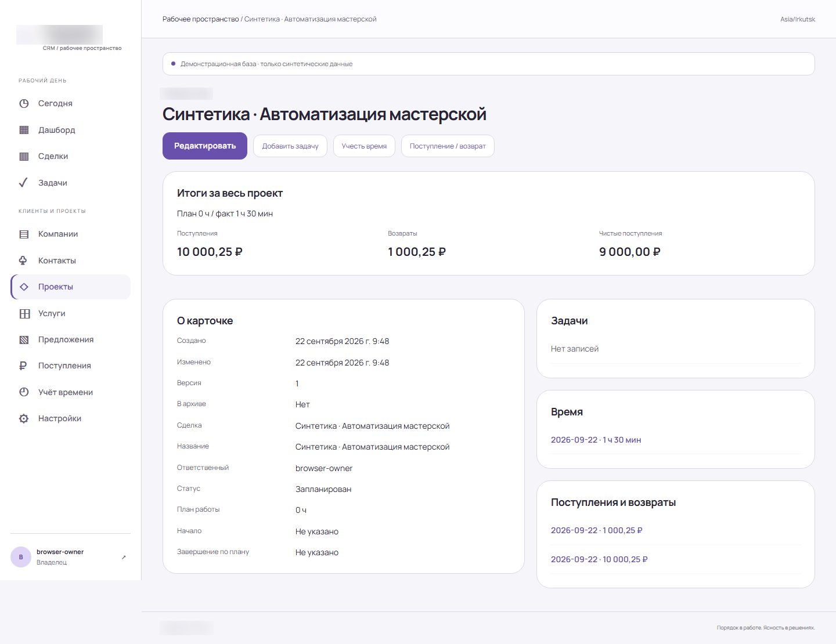Go to the Предложения section
This screenshot has height=644, width=836.
pyautogui.click(x=70, y=339)
